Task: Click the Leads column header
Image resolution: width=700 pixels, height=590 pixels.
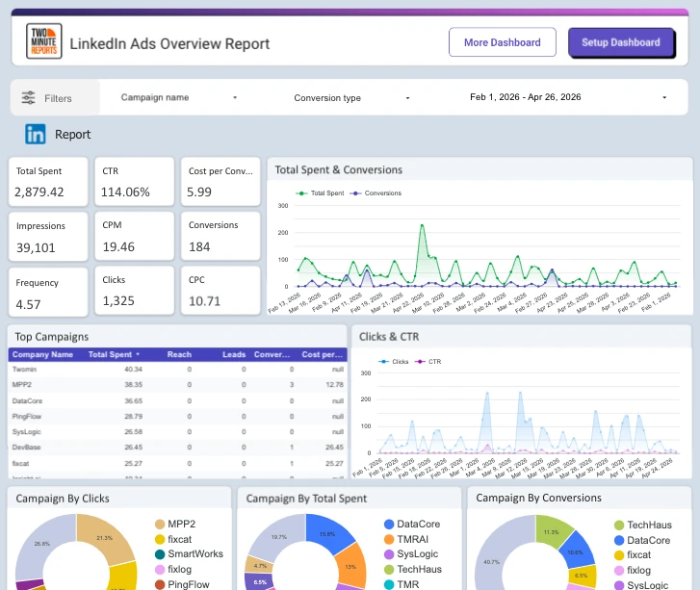Action: tap(234, 354)
